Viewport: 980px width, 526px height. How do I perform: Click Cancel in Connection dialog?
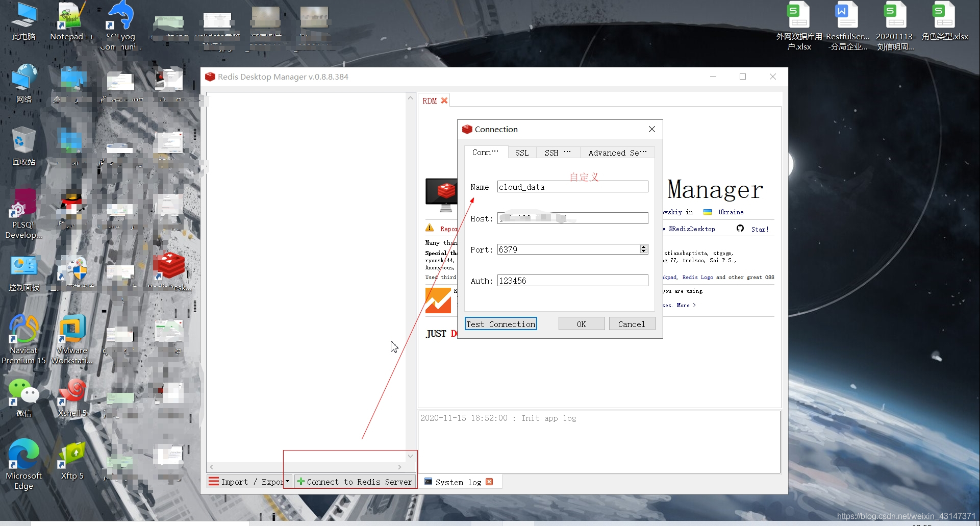pos(632,324)
